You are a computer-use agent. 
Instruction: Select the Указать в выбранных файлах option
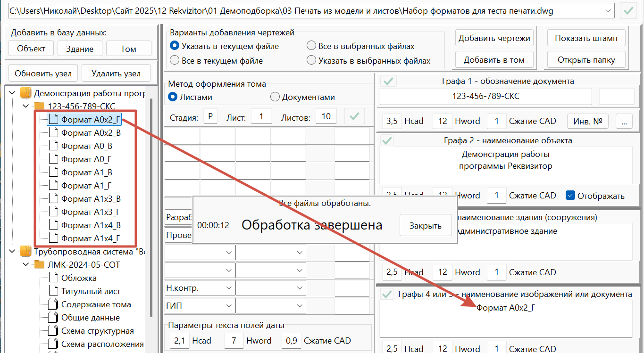pos(311,60)
